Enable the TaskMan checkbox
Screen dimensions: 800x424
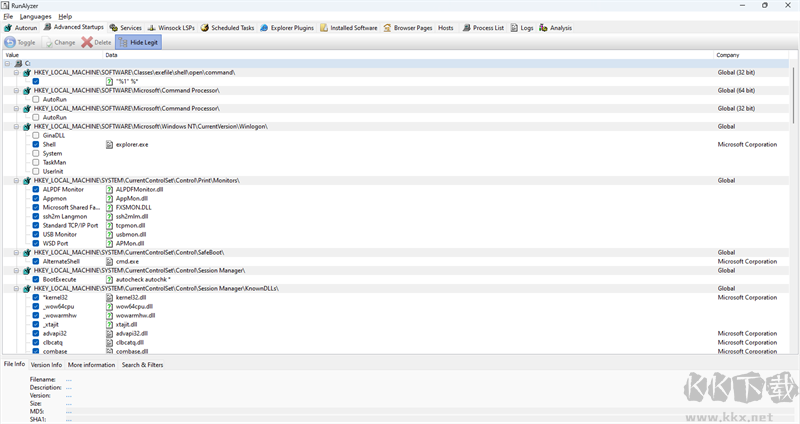point(36,163)
